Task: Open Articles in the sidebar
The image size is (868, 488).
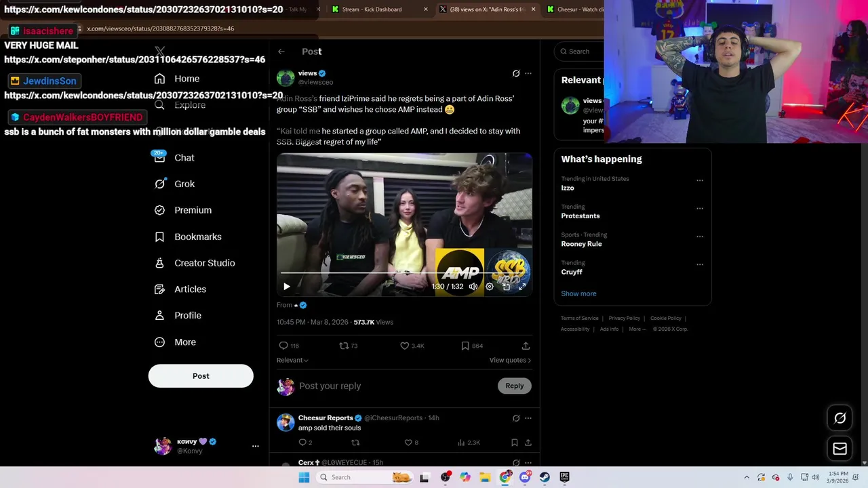Action: click(180, 289)
